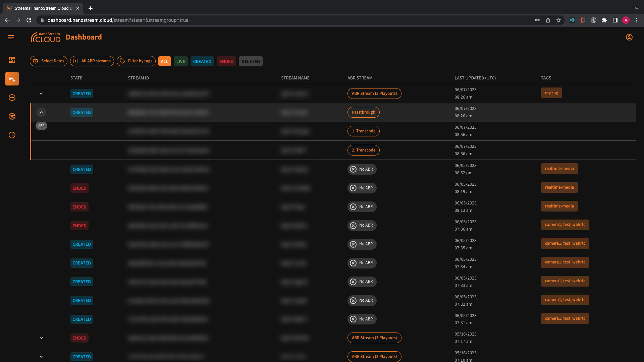Toggle the DELETED filter button
644x362 pixels.
(x=251, y=61)
